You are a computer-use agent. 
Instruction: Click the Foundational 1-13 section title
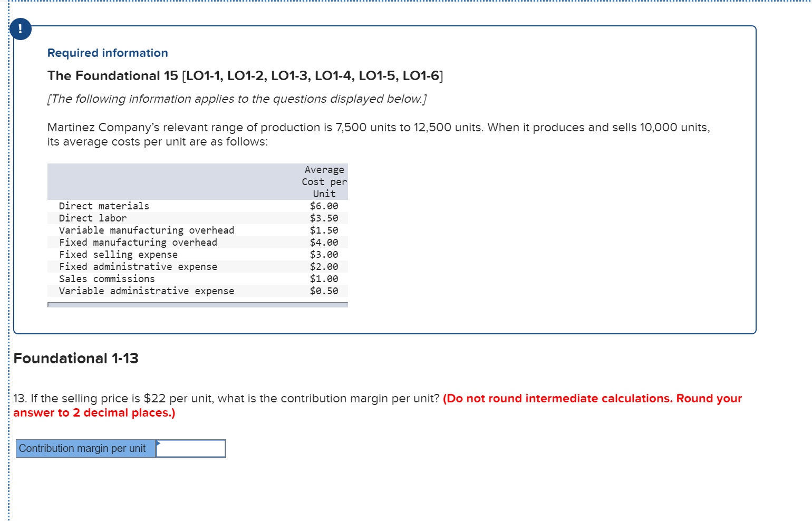click(76, 358)
